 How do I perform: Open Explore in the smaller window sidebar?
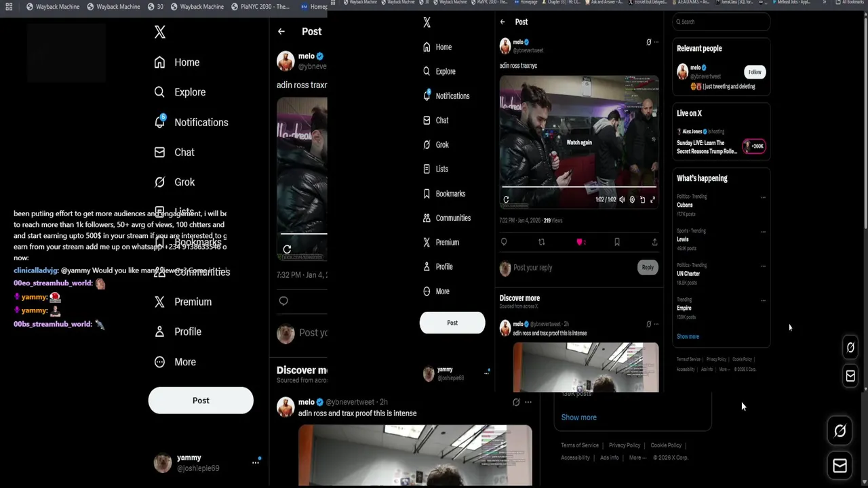[439, 71]
